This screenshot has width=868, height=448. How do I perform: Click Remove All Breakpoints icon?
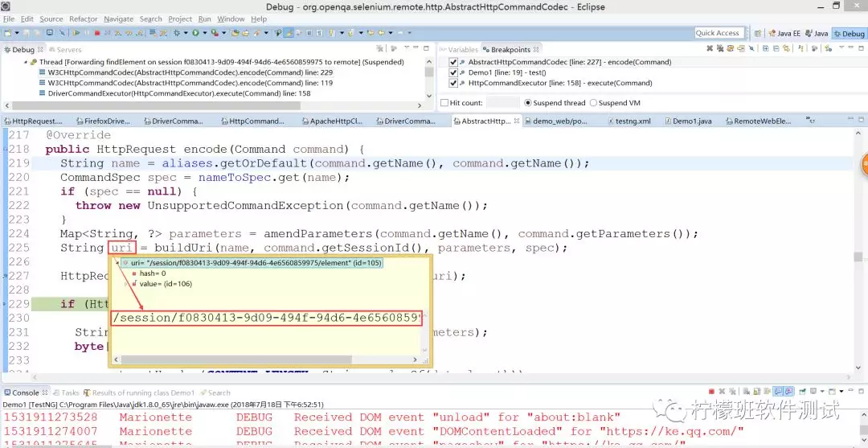[720, 49]
